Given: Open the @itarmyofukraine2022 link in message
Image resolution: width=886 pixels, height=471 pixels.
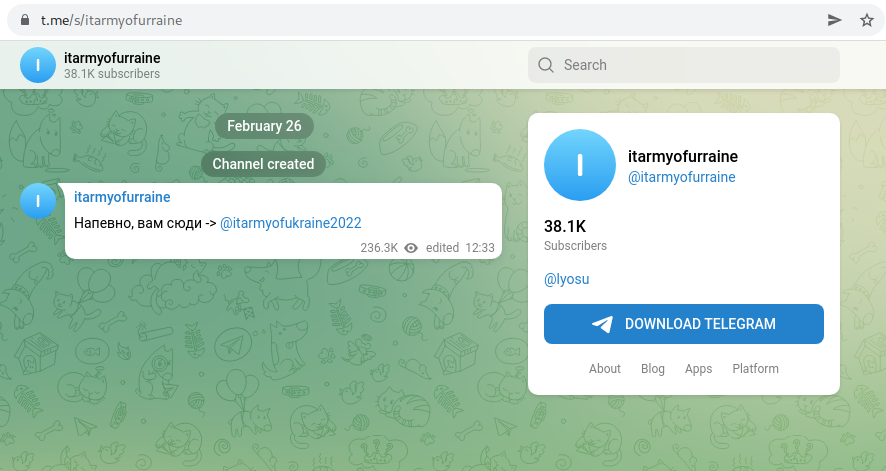Looking at the screenshot, I should click(x=290, y=223).
